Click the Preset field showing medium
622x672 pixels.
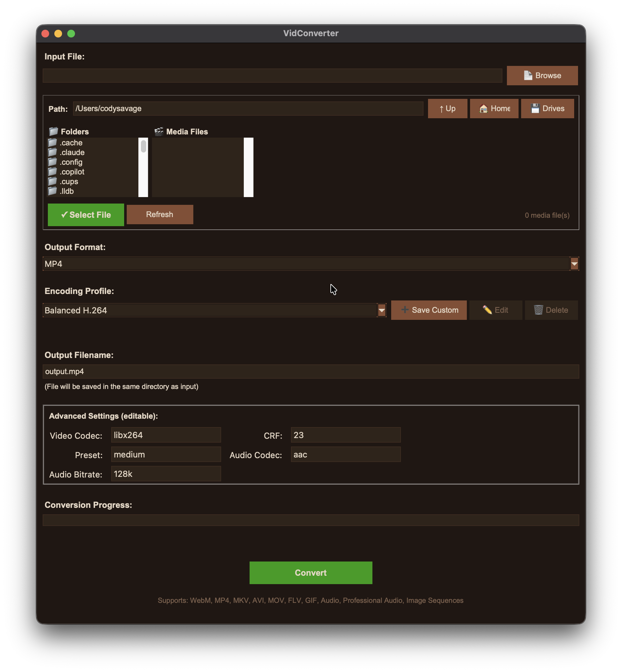(x=166, y=455)
